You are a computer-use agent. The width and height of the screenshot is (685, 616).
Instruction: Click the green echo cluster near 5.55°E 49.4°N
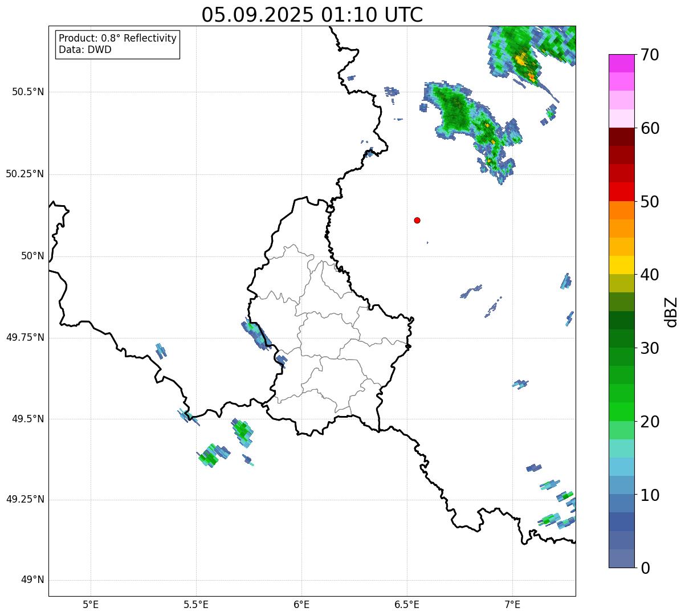point(214,456)
